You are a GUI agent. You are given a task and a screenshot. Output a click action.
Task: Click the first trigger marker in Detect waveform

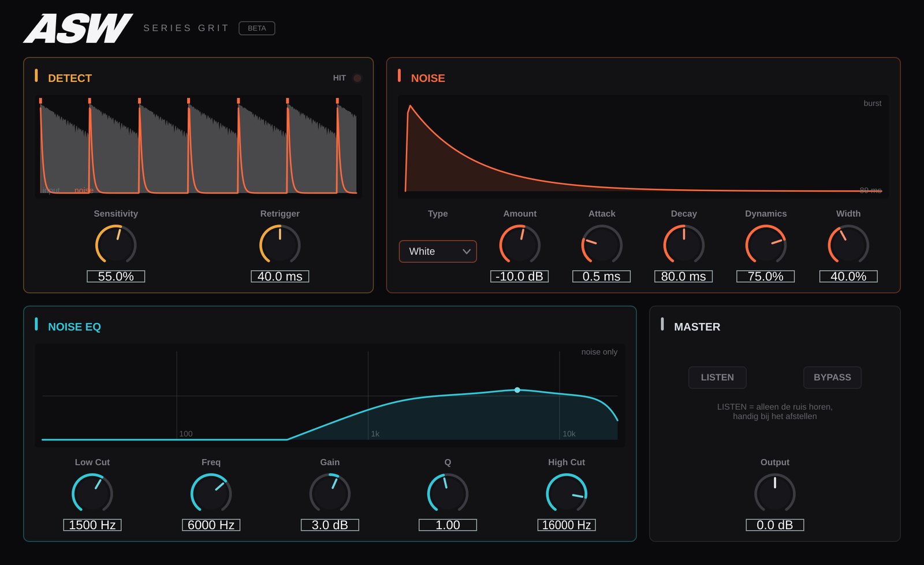pos(40,101)
